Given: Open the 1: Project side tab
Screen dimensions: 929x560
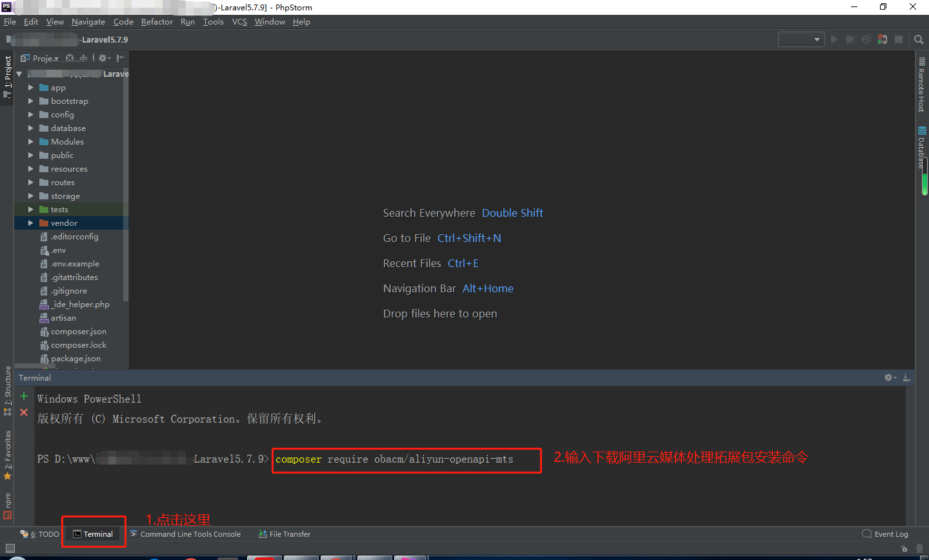Looking at the screenshot, I should [7, 77].
